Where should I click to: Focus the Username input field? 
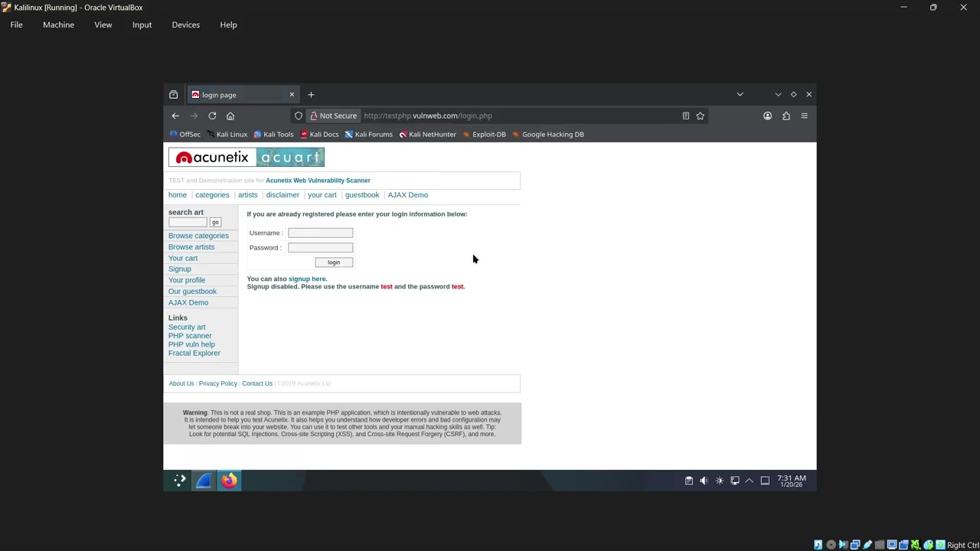click(x=320, y=233)
